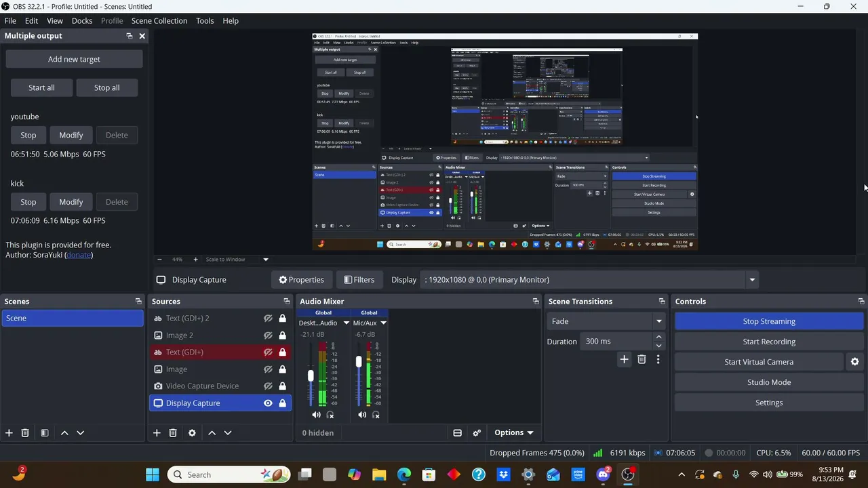Toggle monitoring headphone icon for Mic/Aux
The height and width of the screenshot is (488, 868).
coord(376,415)
